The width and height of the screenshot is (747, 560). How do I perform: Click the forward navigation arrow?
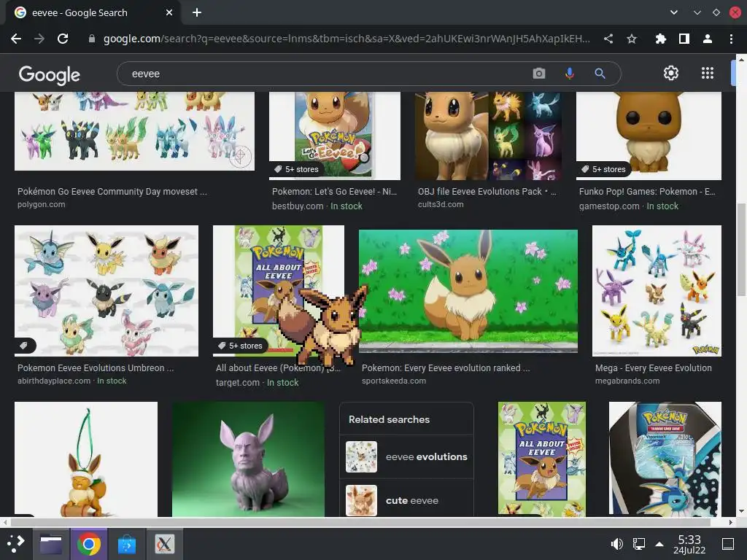click(39, 39)
